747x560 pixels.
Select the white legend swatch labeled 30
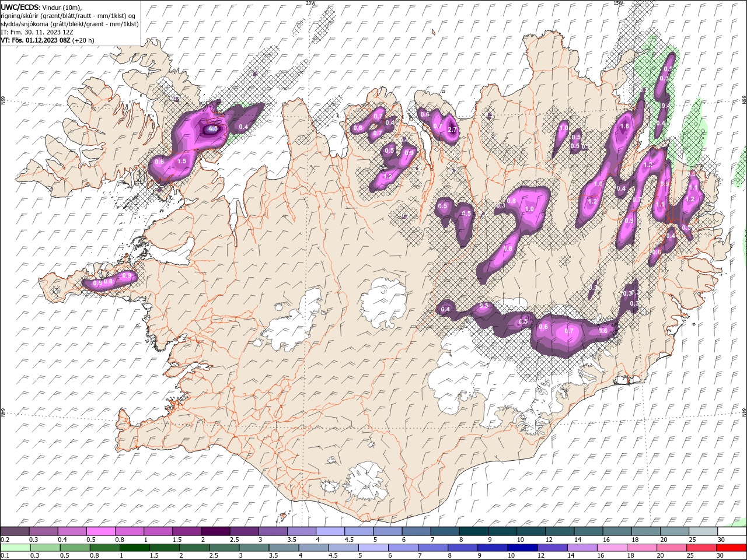[x=732, y=531]
